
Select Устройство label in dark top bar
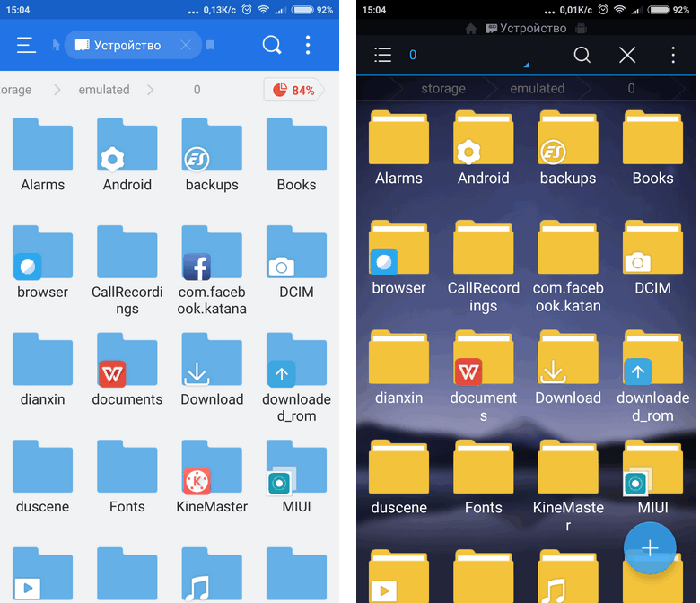pos(526,28)
